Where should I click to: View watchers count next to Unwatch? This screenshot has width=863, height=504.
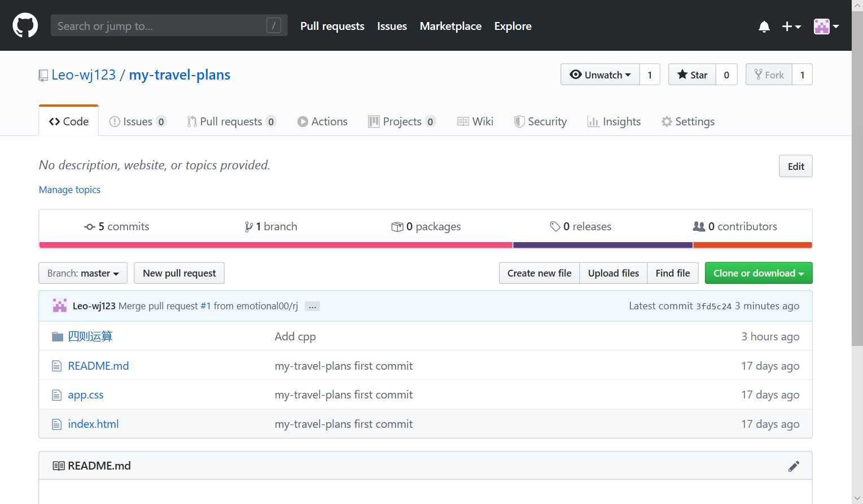coord(650,74)
